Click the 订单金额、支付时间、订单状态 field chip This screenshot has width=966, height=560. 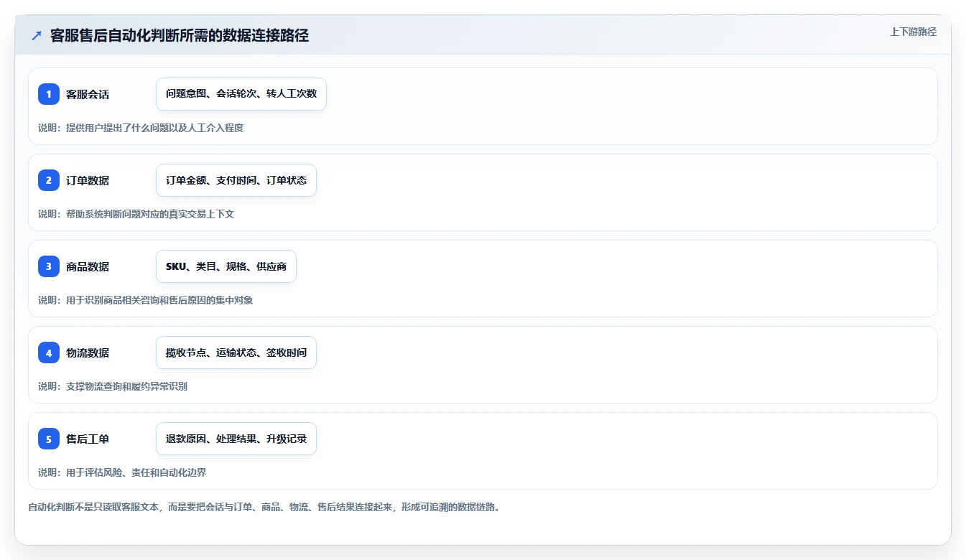[236, 180]
